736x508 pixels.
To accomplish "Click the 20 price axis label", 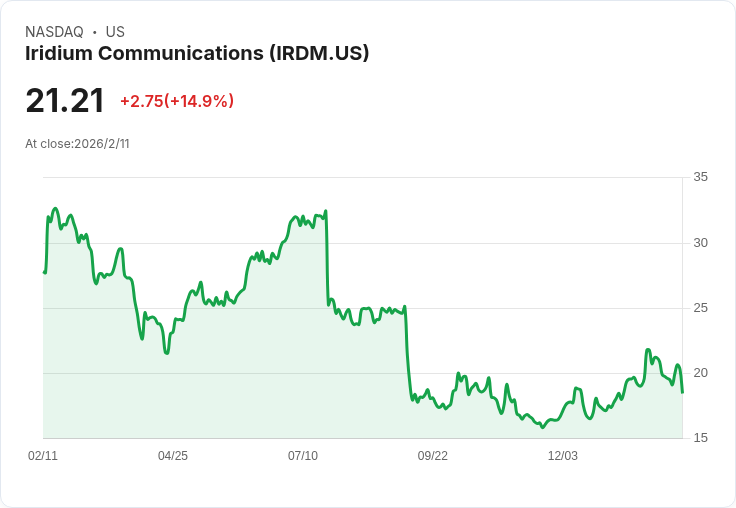I will point(700,373).
